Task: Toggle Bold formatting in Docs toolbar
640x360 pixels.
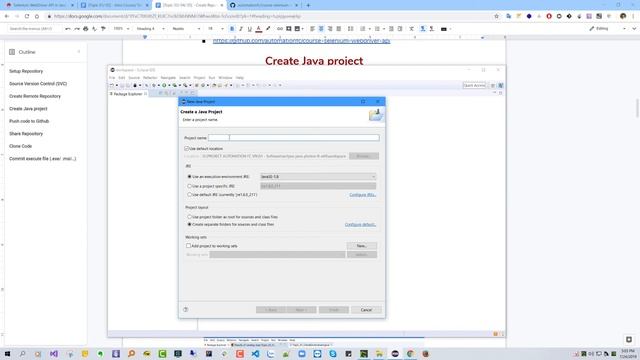Action: [x=232, y=29]
